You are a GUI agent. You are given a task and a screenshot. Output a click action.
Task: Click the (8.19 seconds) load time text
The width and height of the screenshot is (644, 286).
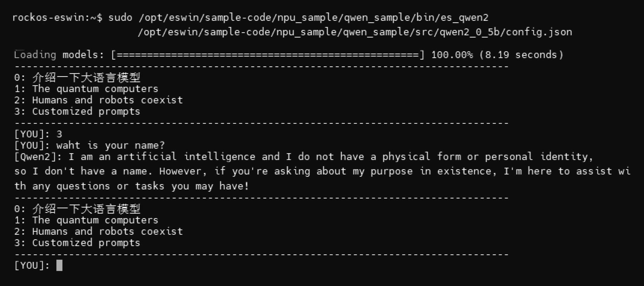click(x=521, y=55)
